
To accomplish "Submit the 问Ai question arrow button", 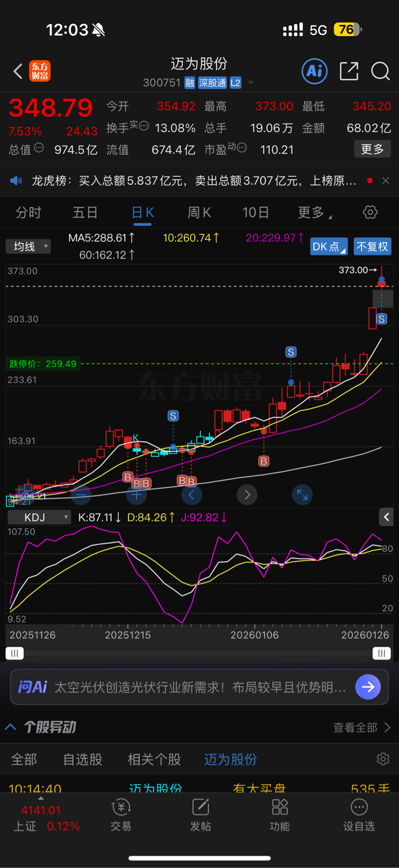I will (368, 687).
